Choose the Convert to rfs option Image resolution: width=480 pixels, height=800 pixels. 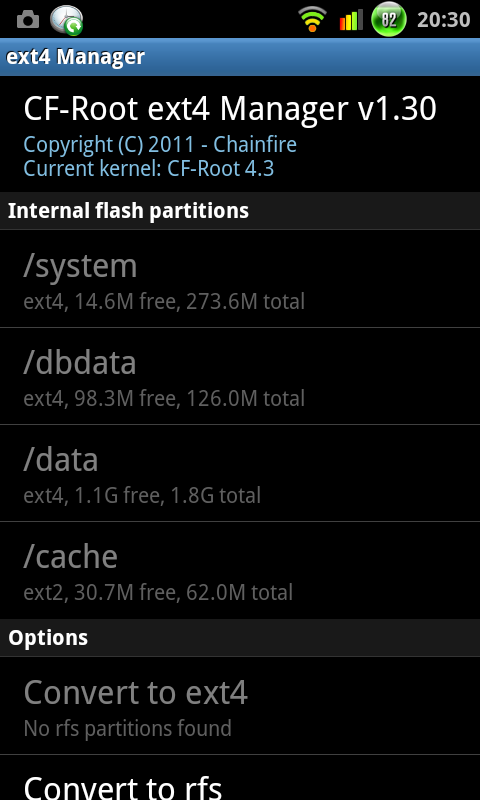[x=240, y=778]
